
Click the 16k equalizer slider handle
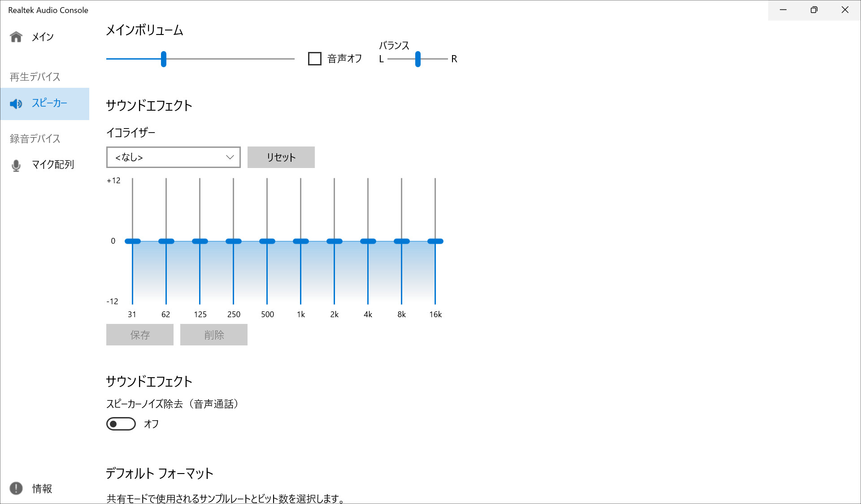(x=435, y=241)
